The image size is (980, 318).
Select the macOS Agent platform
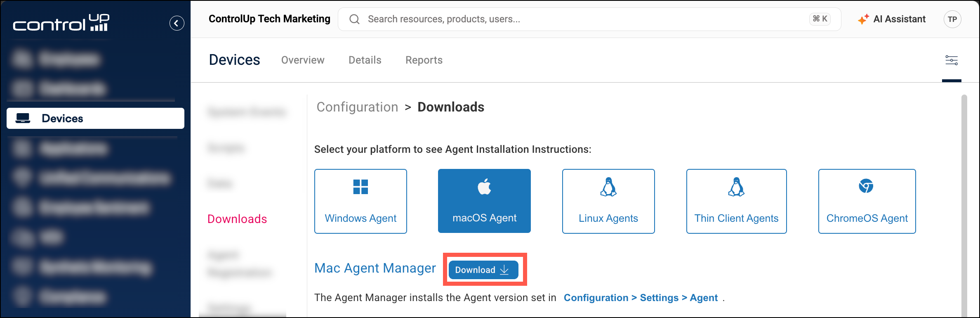tap(484, 201)
